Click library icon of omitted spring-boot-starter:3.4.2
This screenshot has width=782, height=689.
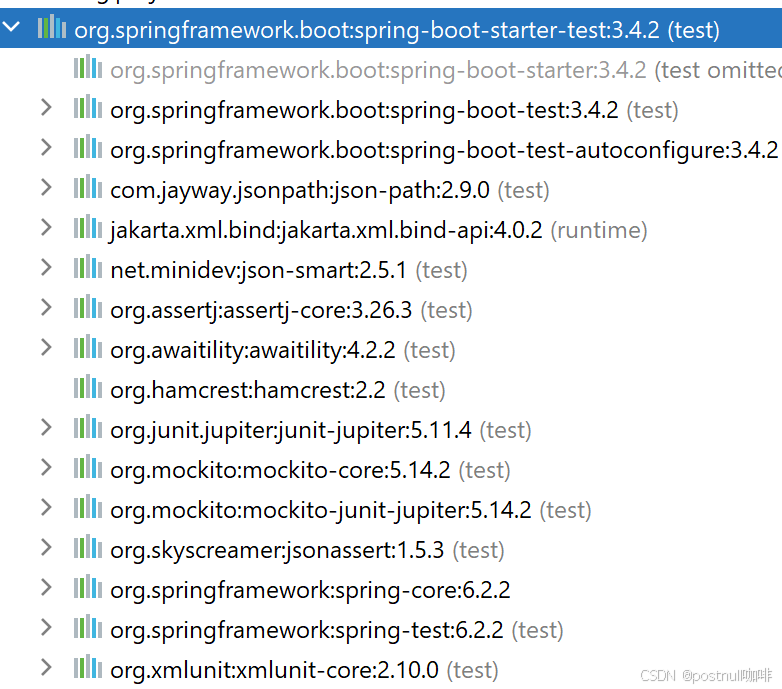point(88,67)
